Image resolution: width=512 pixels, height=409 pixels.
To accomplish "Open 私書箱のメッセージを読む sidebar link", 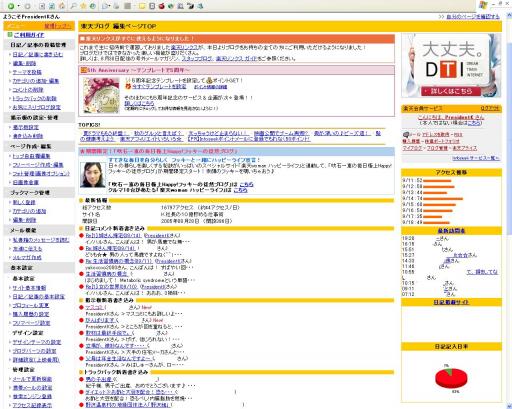I will coord(41,240).
